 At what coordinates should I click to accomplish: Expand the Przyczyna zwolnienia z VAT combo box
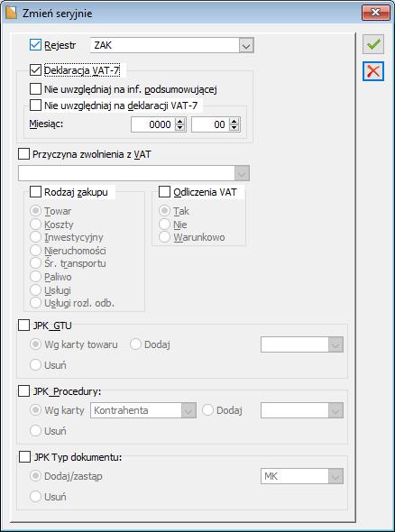[242, 174]
